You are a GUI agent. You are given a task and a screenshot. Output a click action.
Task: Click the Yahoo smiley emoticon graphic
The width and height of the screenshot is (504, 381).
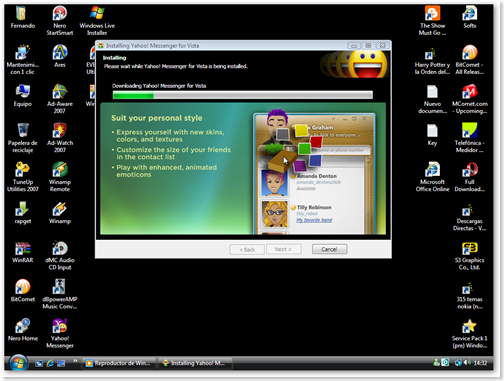(368, 64)
